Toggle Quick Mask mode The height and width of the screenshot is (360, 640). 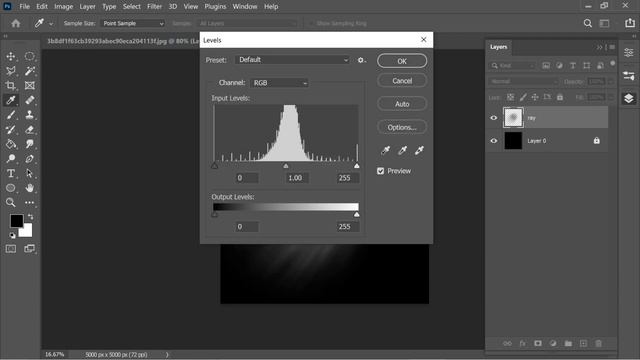(x=11, y=249)
